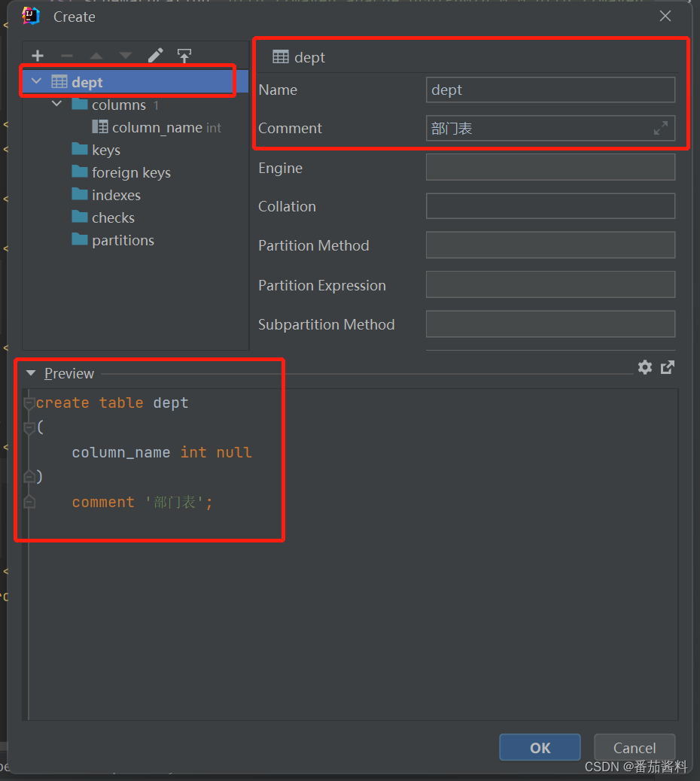The height and width of the screenshot is (781, 700).
Task: Select the column_name int tree row
Action: coord(135,127)
